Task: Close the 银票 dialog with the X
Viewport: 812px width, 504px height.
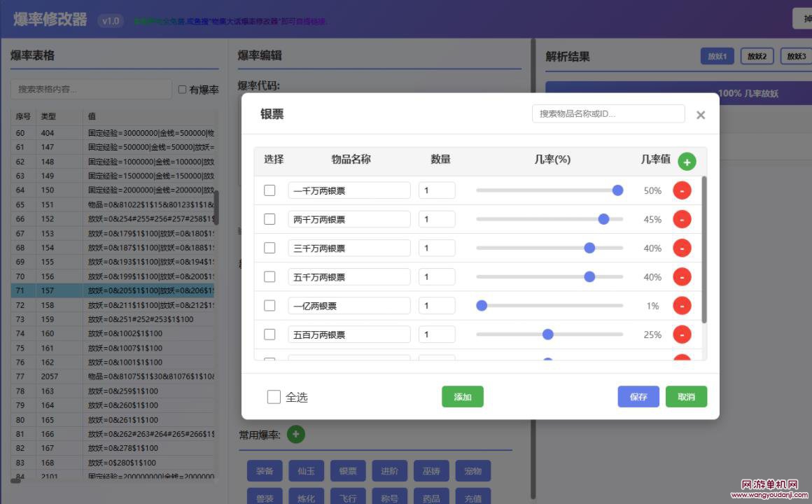Action: (x=700, y=115)
